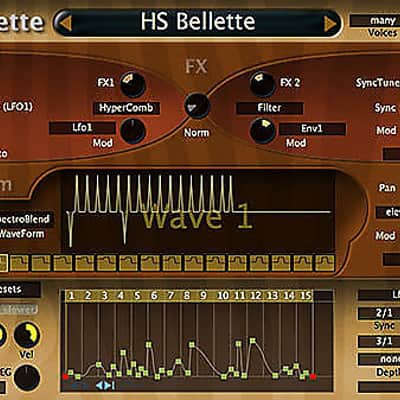The height and width of the screenshot is (400, 400).
Task: Select step 2 in the envelope header
Action: tap(88, 296)
